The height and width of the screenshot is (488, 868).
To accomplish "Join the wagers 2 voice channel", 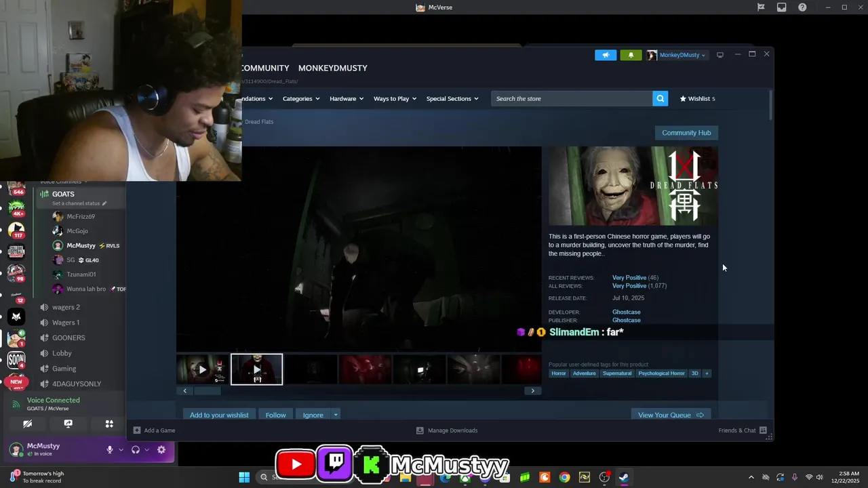I will click(x=66, y=307).
